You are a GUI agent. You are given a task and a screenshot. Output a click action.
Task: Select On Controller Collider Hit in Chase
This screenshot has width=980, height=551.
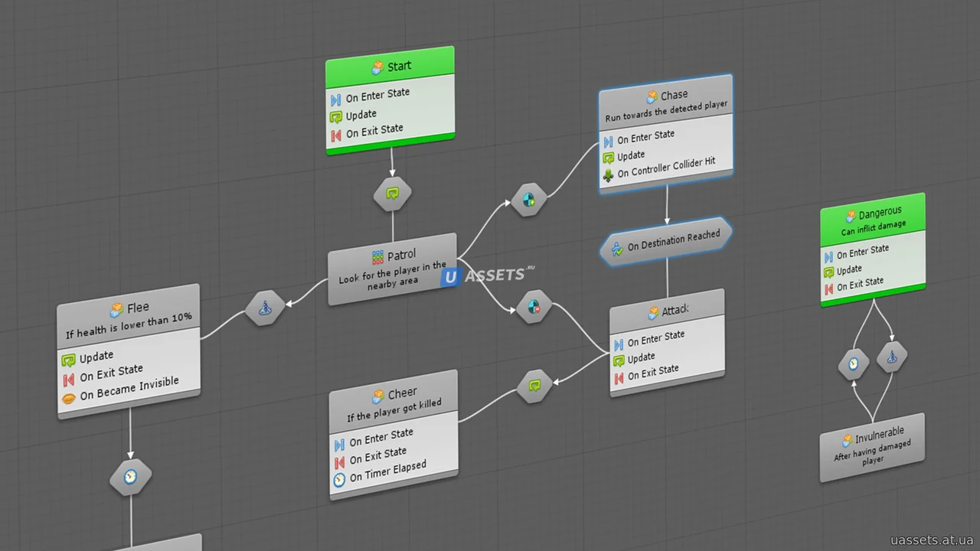659,169
